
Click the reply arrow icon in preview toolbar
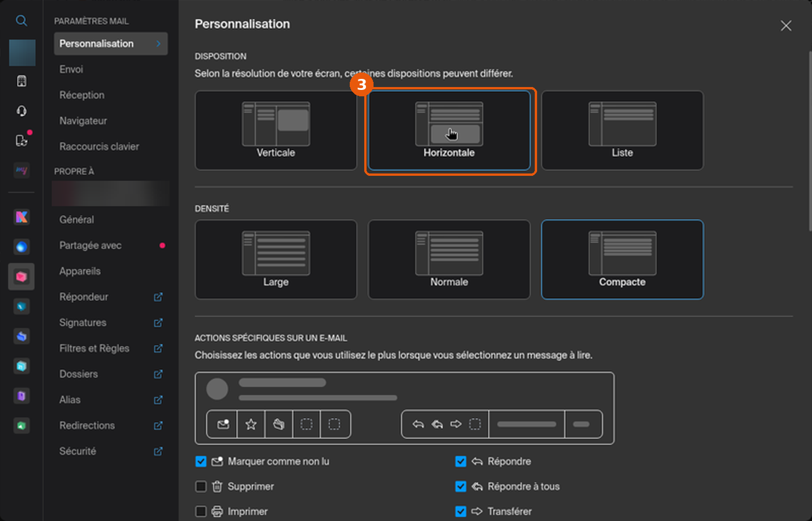click(x=418, y=425)
